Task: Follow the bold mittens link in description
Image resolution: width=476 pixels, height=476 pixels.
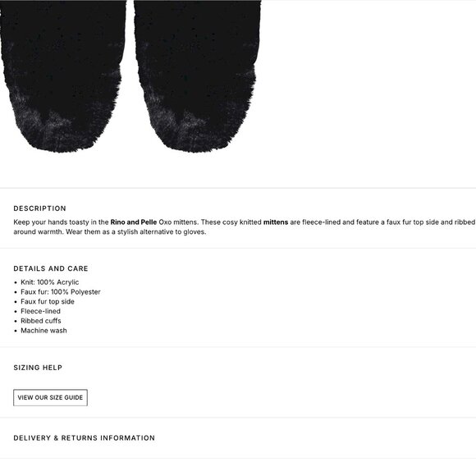Action: click(x=276, y=222)
